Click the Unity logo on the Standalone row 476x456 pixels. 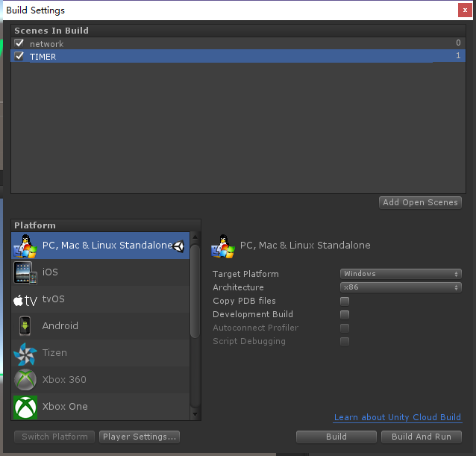pyautogui.click(x=178, y=246)
